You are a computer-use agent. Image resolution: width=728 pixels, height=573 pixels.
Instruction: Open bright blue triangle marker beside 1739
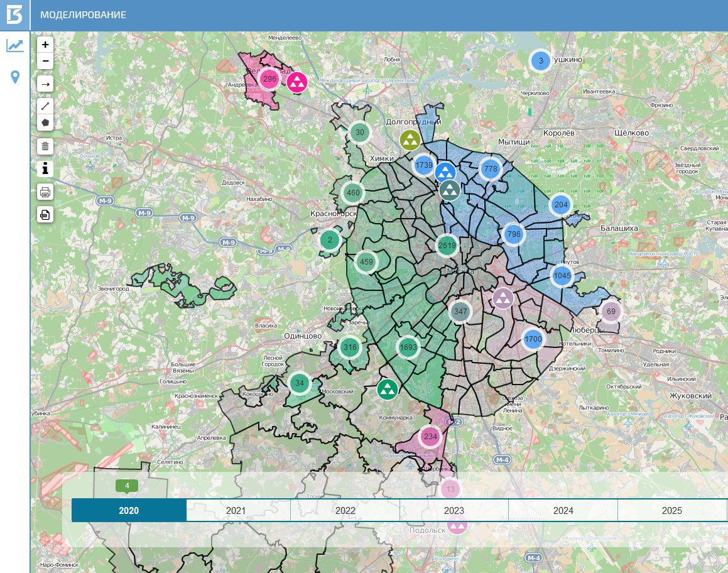pos(445,172)
